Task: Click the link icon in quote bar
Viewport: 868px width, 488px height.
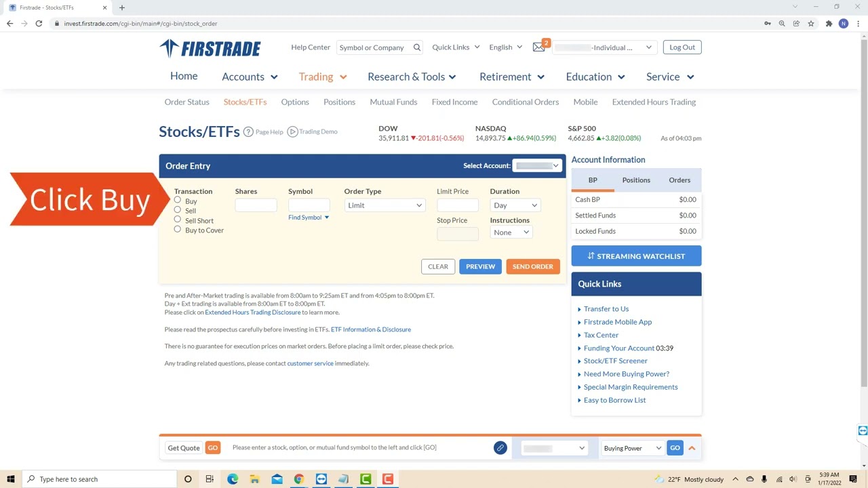Action: pos(500,448)
